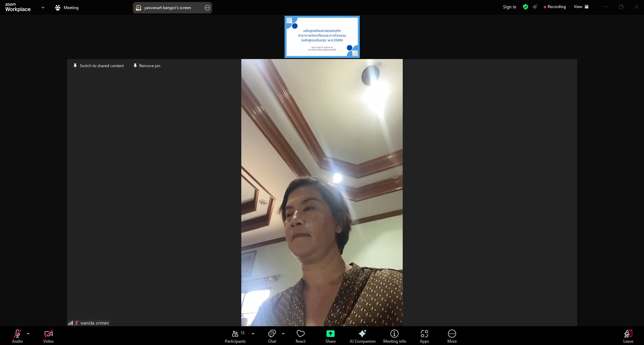
Task: Open the More options menu
Action: click(452, 336)
